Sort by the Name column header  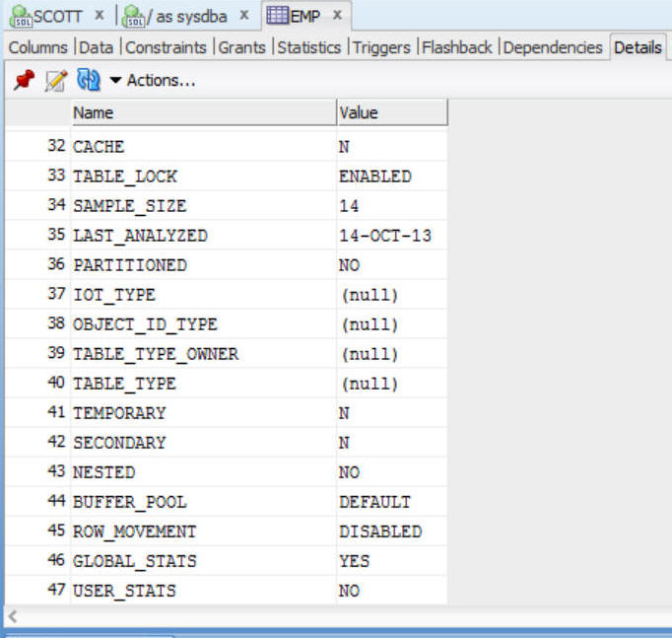point(202,113)
